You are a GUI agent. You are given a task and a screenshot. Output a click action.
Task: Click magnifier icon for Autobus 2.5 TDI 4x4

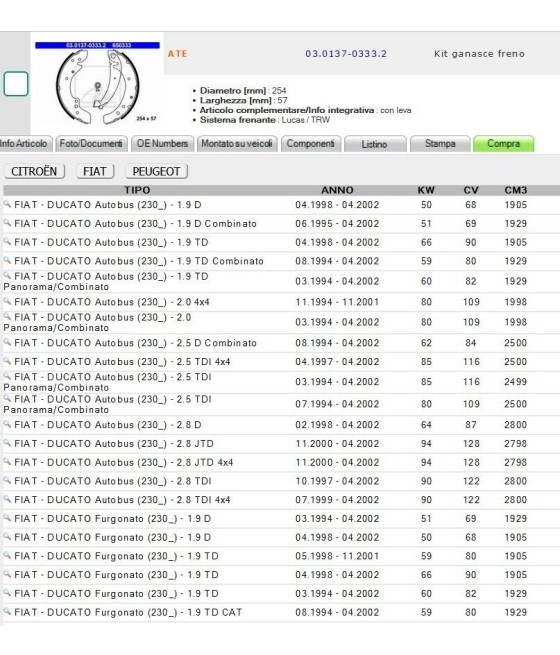click(7, 361)
